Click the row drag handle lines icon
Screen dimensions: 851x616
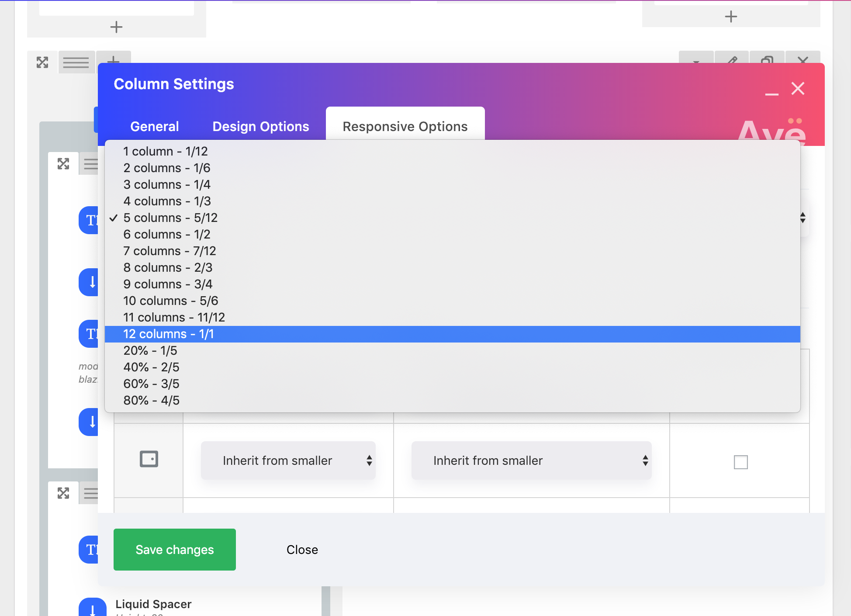click(x=76, y=62)
